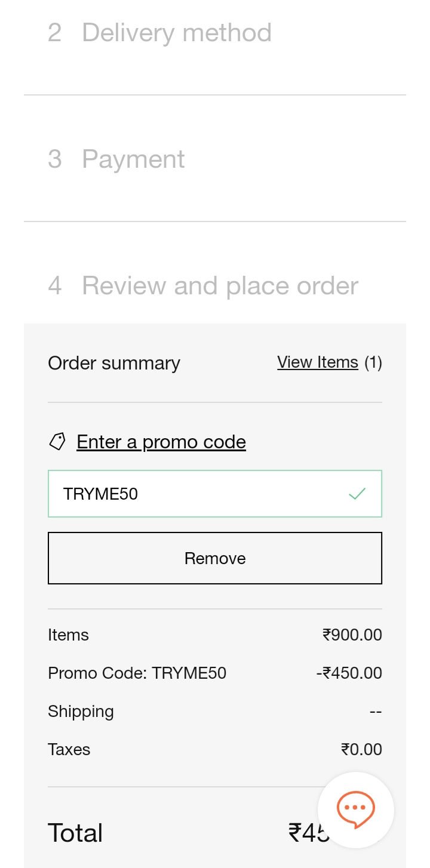The width and height of the screenshot is (430, 868).
Task: Remove the applied promo code
Action: 215,558
